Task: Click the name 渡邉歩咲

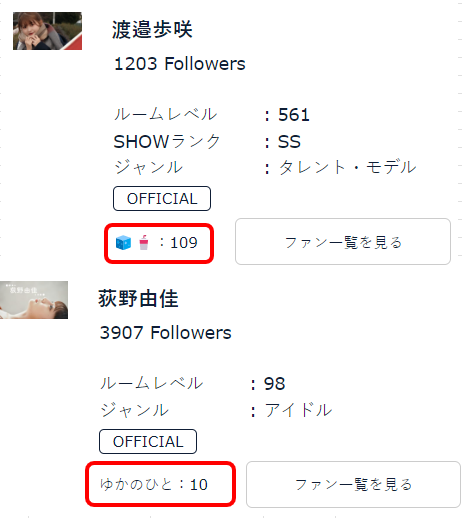Action: coord(152,30)
